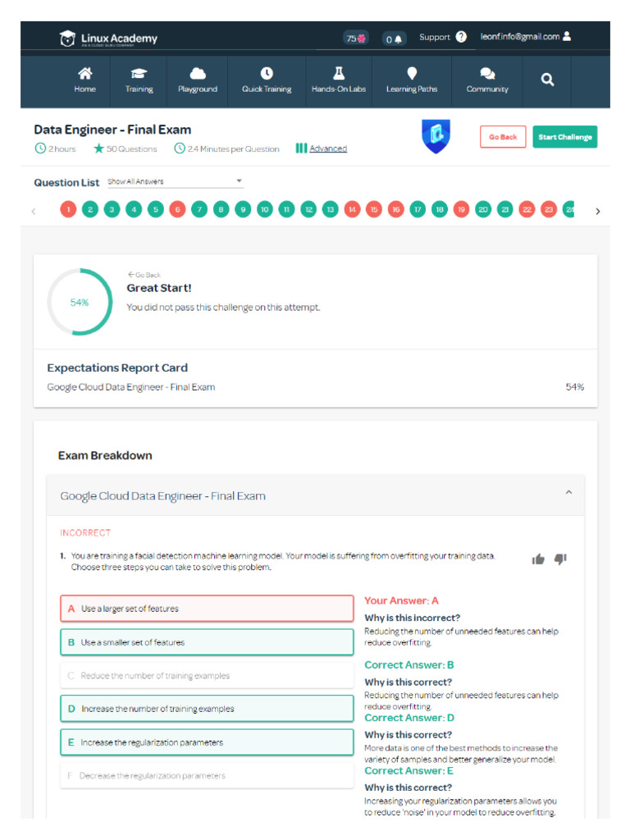
Task: Click the Linux Academy logo icon
Action: pyautogui.click(x=67, y=39)
